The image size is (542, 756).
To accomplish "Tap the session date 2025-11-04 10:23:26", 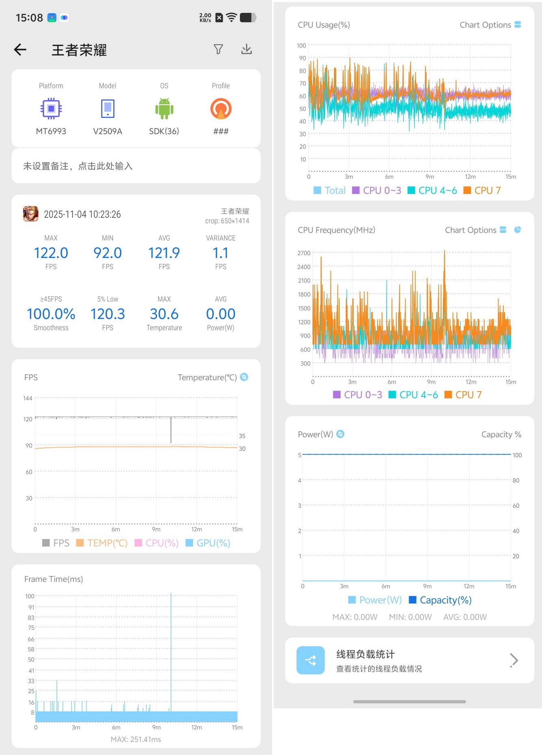I will click(82, 214).
